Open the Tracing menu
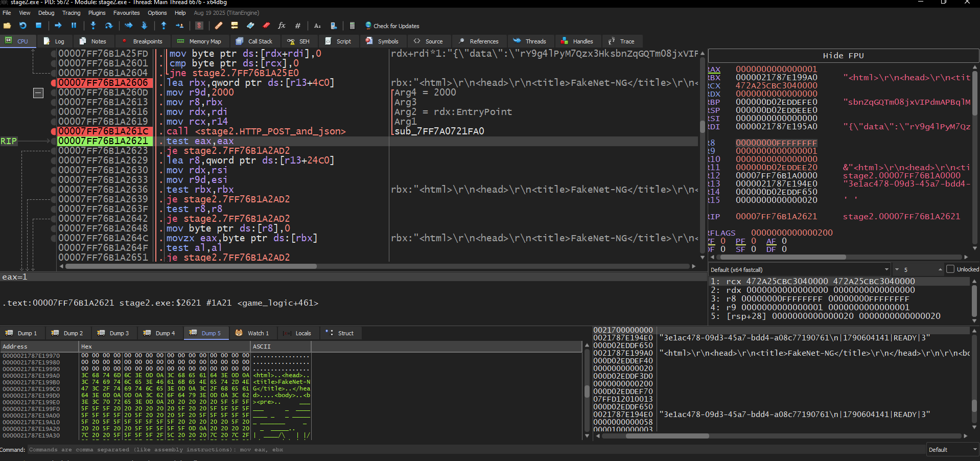The width and height of the screenshot is (980, 461). (72, 13)
